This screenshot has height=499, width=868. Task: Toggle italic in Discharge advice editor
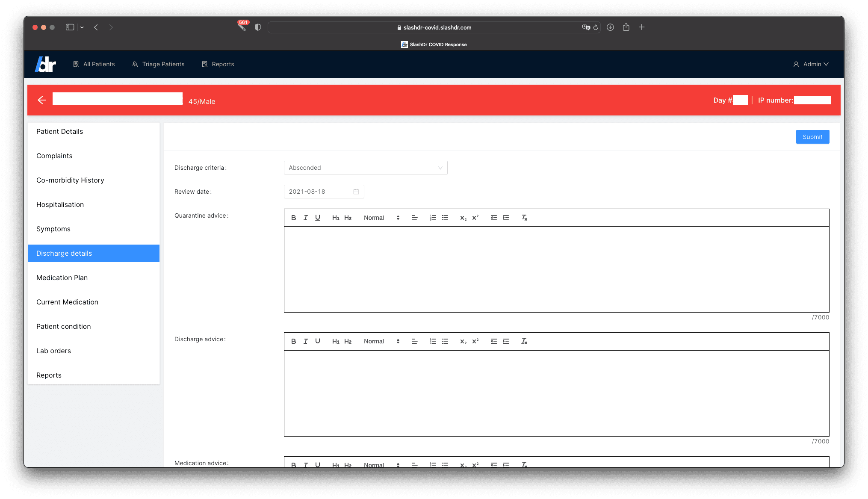305,341
